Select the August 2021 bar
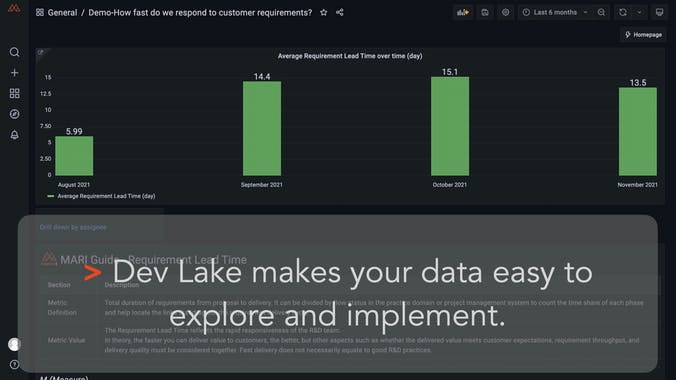Screen dimensions: 676x380 coord(74,156)
